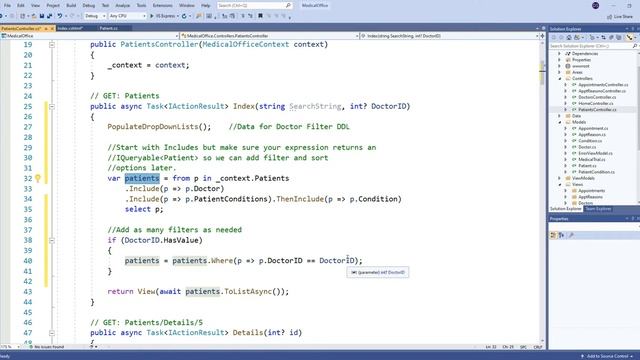Open the File menu
The image size is (640, 360).
click(x=7, y=6)
